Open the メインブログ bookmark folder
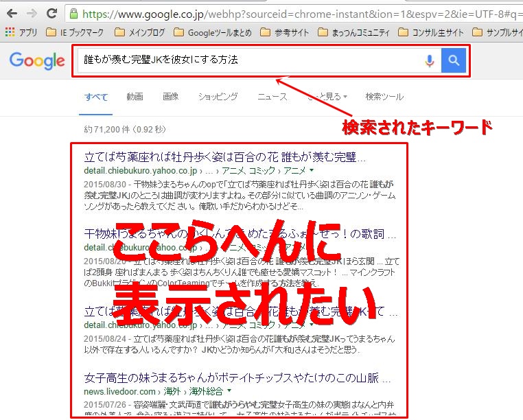 tap(140, 32)
